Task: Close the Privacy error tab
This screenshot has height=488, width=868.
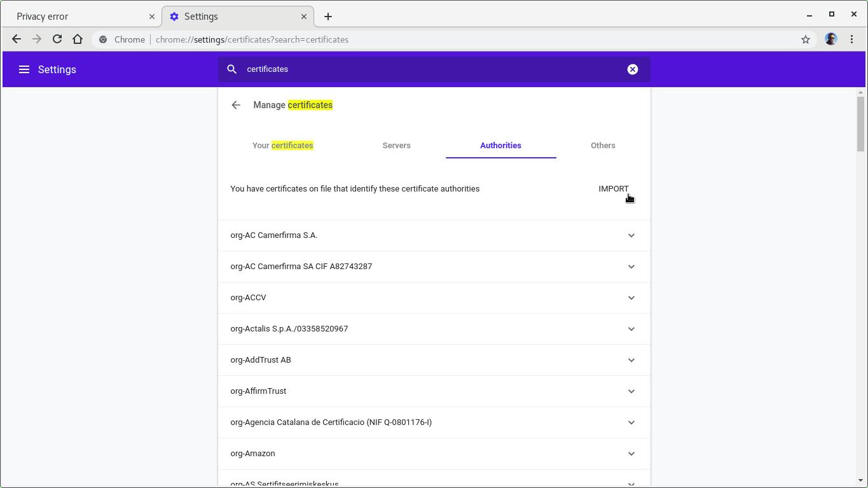Action: click(x=152, y=17)
